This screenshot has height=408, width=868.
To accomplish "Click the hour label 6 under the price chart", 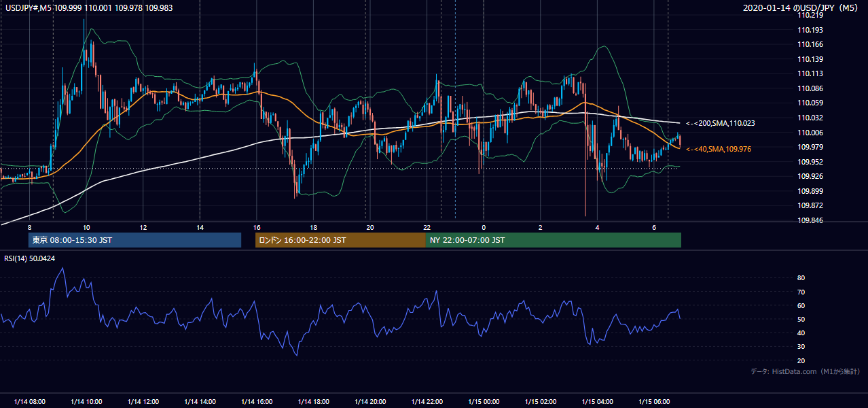I will tap(655, 227).
